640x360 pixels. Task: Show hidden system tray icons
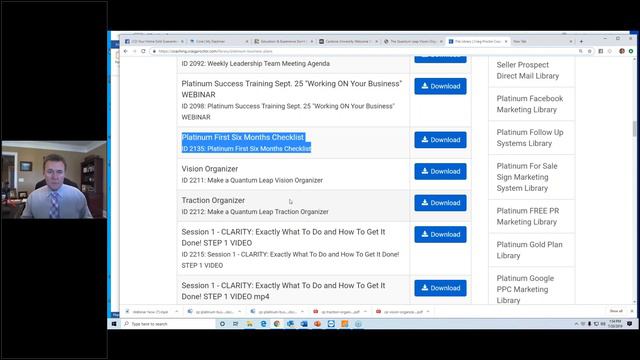coord(576,324)
